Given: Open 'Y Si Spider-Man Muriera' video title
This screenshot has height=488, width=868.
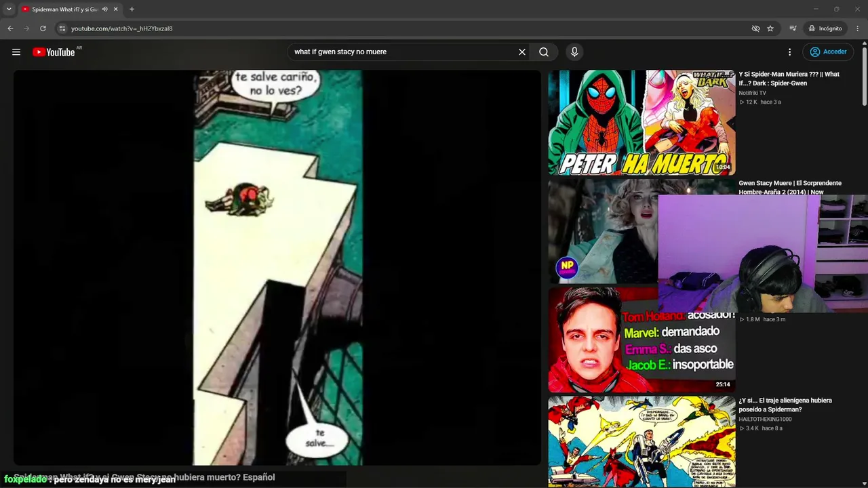Looking at the screenshot, I should click(x=789, y=79).
